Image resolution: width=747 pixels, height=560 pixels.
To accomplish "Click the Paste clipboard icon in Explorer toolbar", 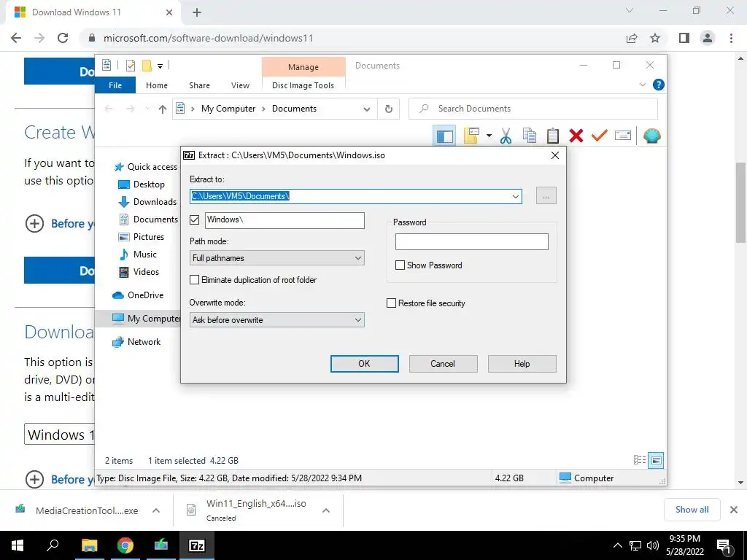I will pos(553,136).
